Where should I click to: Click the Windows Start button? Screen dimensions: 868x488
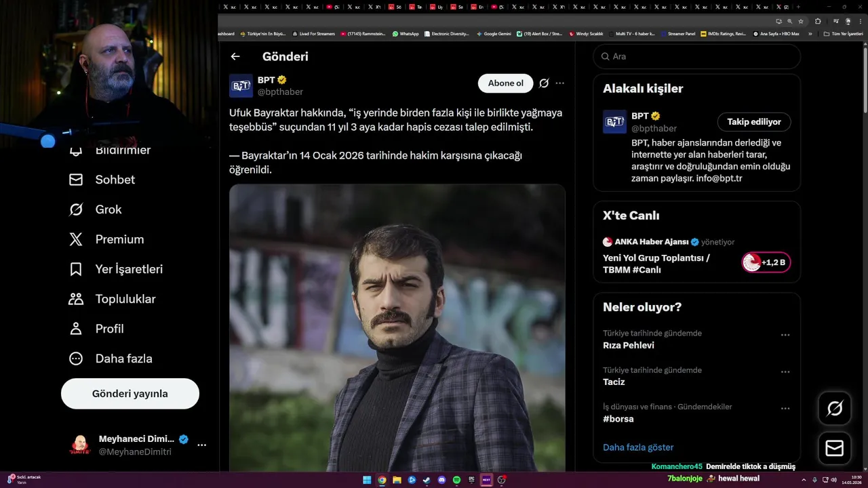(367, 480)
